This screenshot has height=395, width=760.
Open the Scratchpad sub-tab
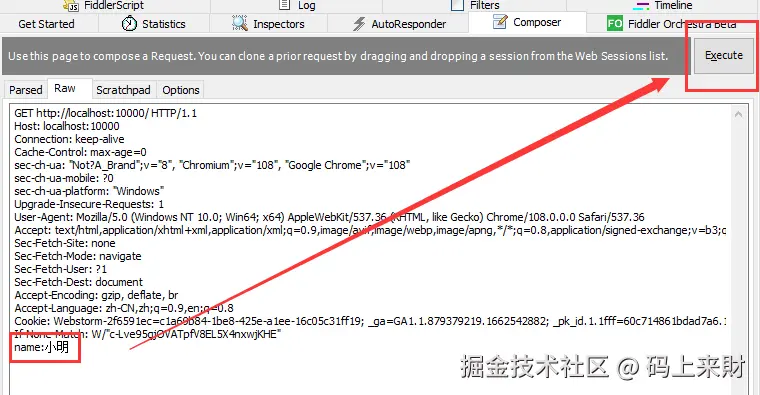[x=123, y=90]
